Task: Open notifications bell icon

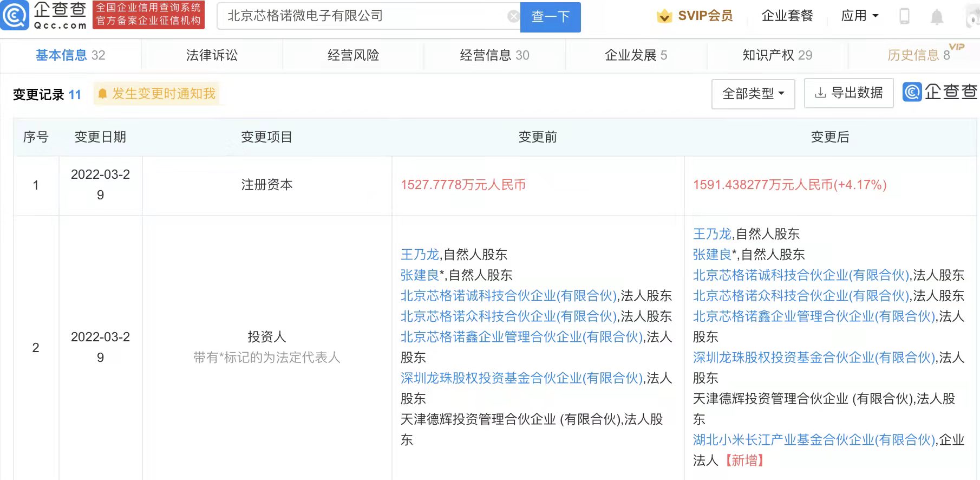Action: (937, 17)
